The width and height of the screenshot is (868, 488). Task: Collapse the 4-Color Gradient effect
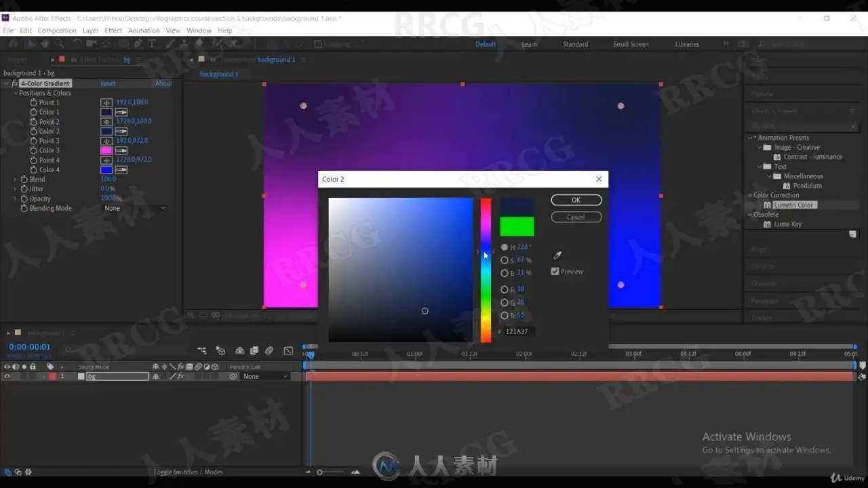[6, 83]
